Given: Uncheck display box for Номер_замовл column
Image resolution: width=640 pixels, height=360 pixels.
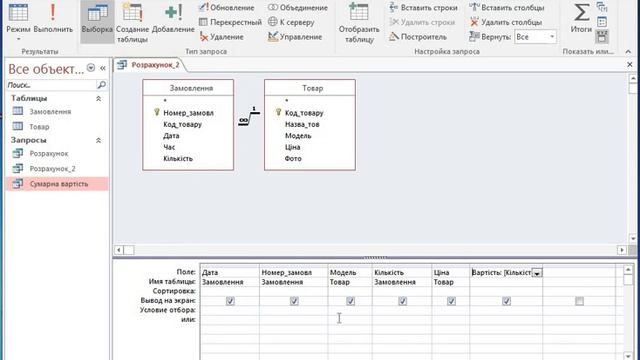Looking at the screenshot, I should 294,301.
